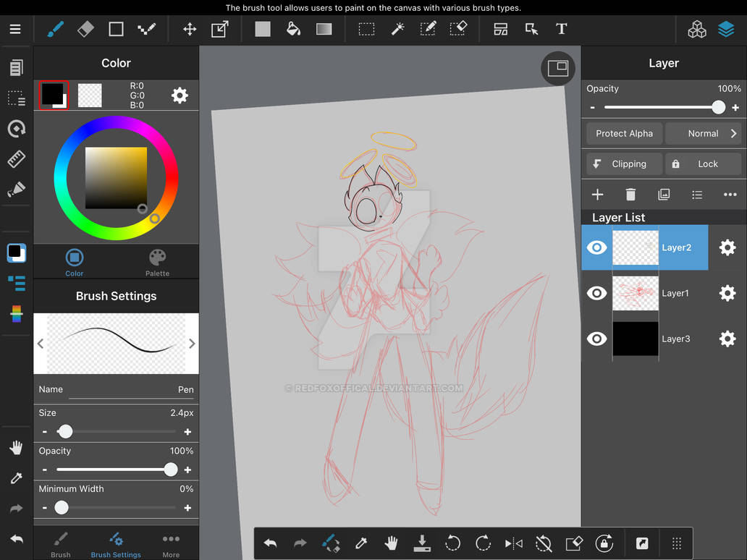The width and height of the screenshot is (747, 560).
Task: Open the ruler sidebar icon
Action: 16,159
